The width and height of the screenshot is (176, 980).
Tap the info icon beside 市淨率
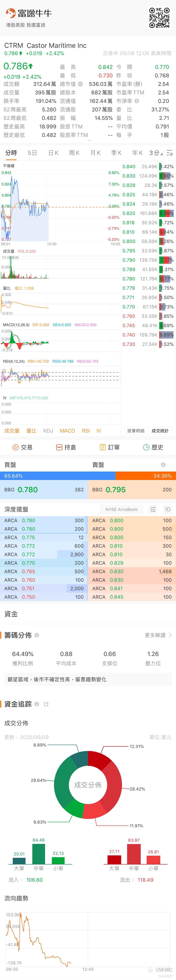(x=137, y=101)
